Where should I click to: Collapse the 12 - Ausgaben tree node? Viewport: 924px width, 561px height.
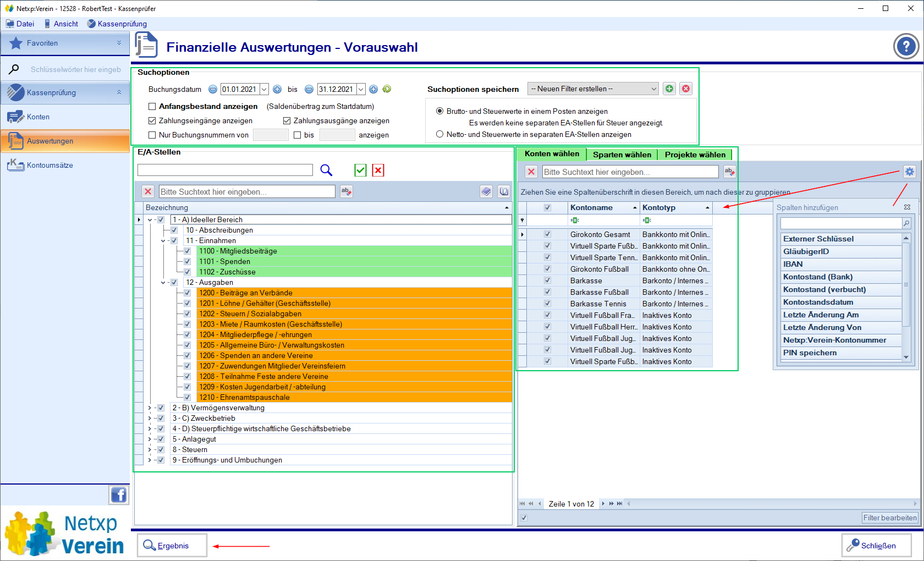pos(163,283)
